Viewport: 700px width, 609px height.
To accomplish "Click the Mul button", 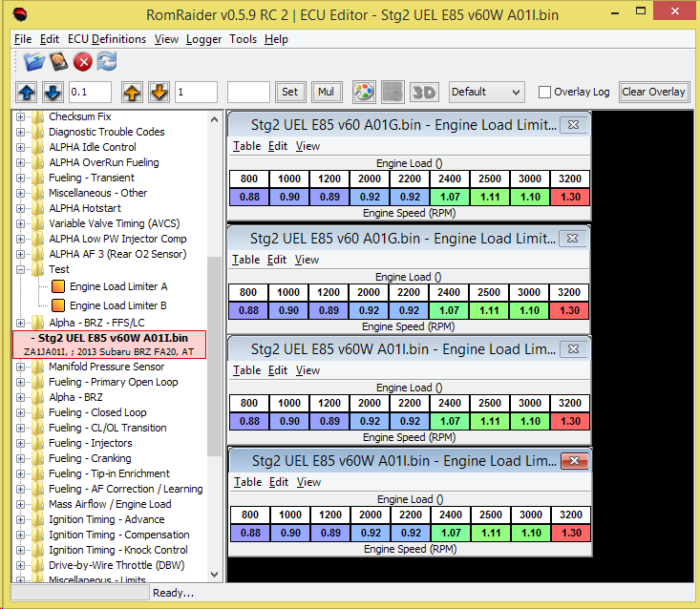I will (x=326, y=92).
